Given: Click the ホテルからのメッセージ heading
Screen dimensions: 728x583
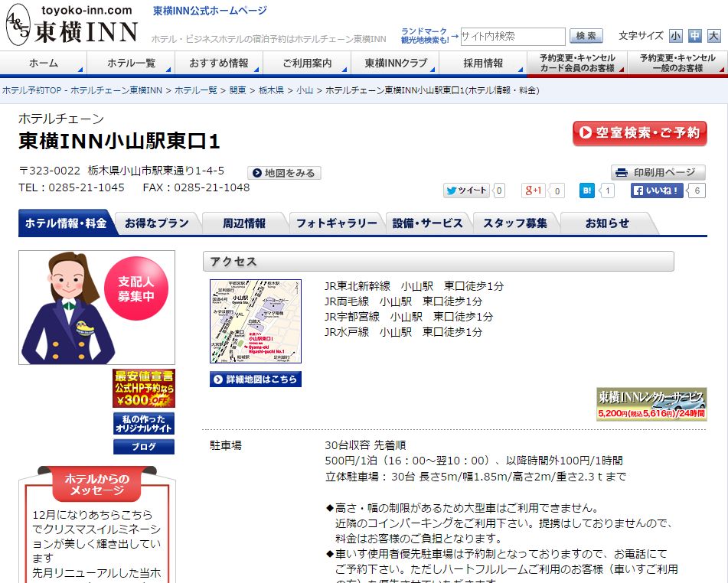Looking at the screenshot, I should (x=97, y=484).
